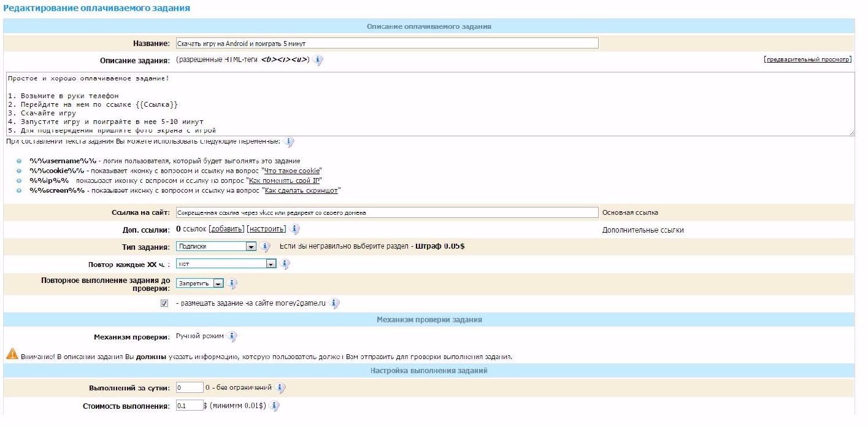Click info icon beside Повтор каждые XX ч.
This screenshot has height=426, width=868.
coord(285,264)
